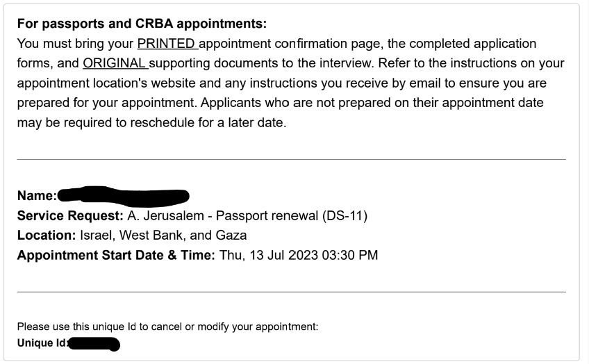The image size is (589, 364).
Task: Click the cancel or modify your appointment sentence
Action: 167,326
